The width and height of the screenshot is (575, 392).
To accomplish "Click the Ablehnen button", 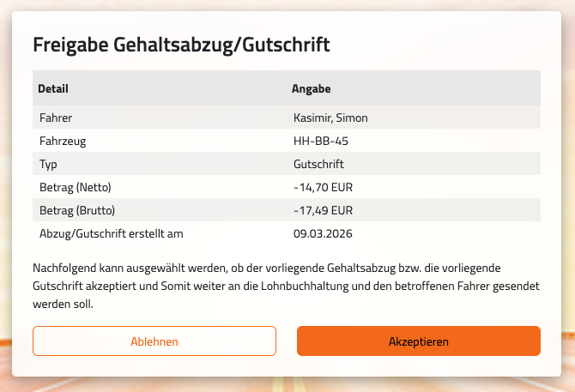I will 154,341.
